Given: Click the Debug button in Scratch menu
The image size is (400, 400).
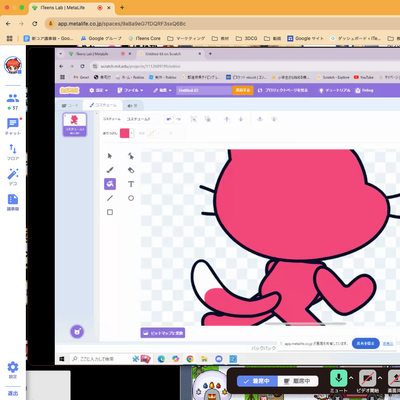Looking at the screenshot, I should tap(364, 90).
